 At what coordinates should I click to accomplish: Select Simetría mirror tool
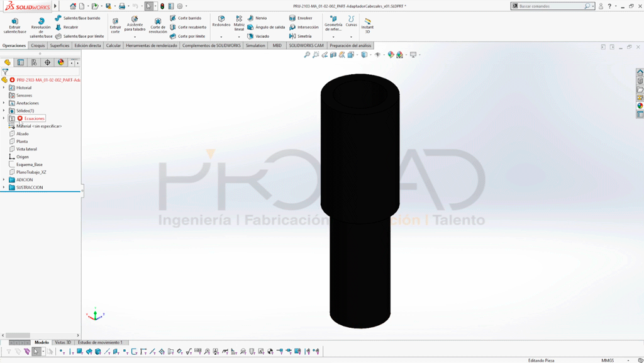click(x=300, y=36)
